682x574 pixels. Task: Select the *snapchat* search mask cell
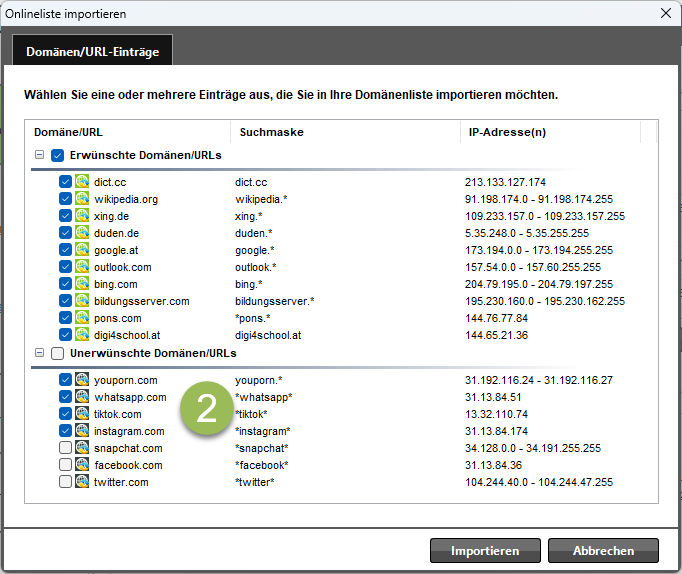262,448
